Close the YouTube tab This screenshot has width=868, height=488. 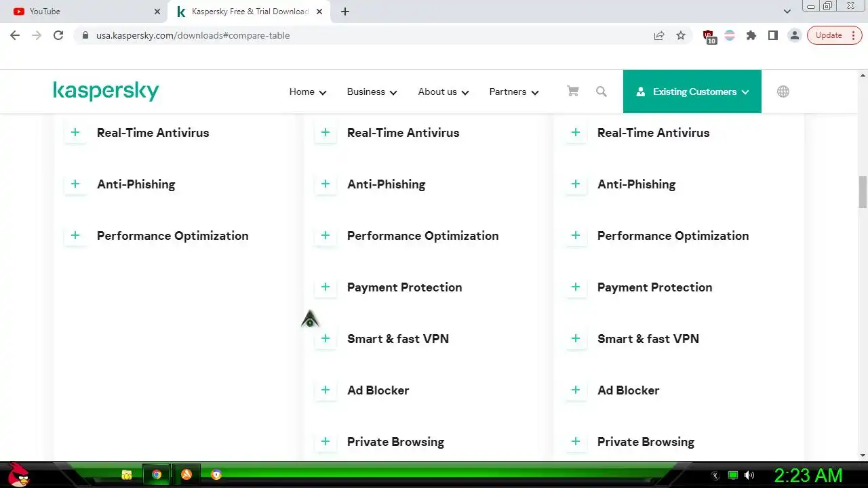coord(157,12)
